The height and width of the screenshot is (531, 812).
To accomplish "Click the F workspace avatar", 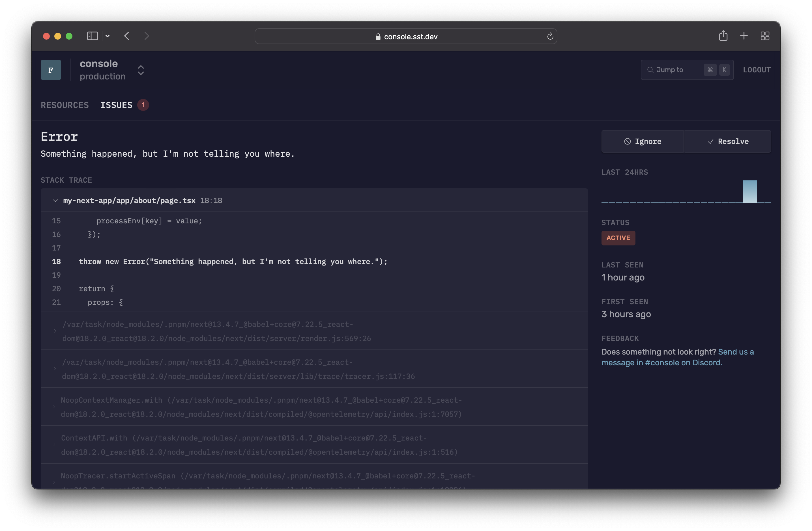I will coord(50,70).
